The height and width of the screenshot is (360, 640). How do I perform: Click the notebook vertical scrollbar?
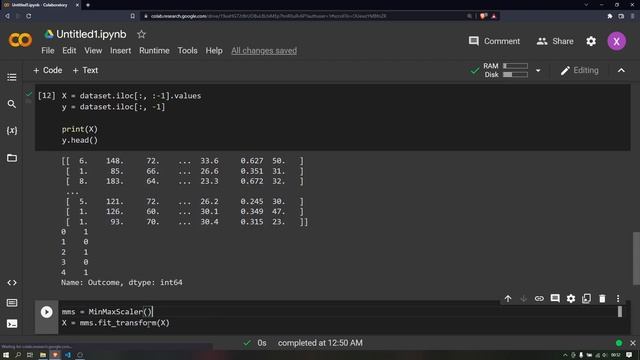[636, 258]
